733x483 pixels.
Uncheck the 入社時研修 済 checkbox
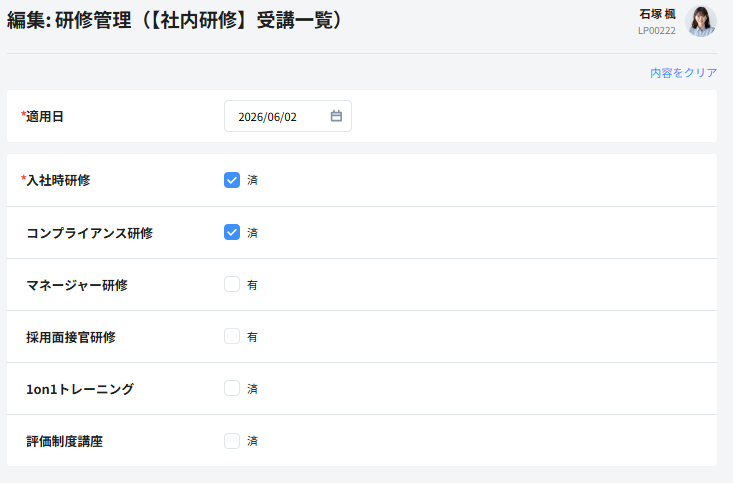232,180
